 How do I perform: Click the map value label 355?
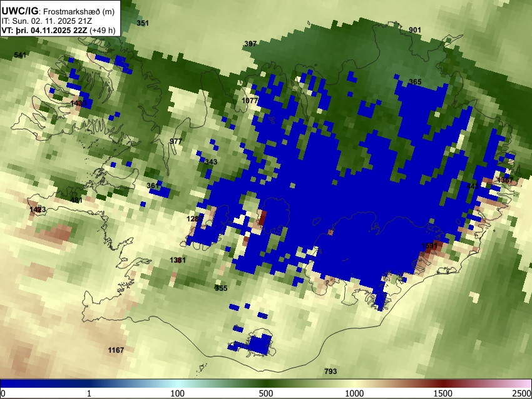point(221,288)
